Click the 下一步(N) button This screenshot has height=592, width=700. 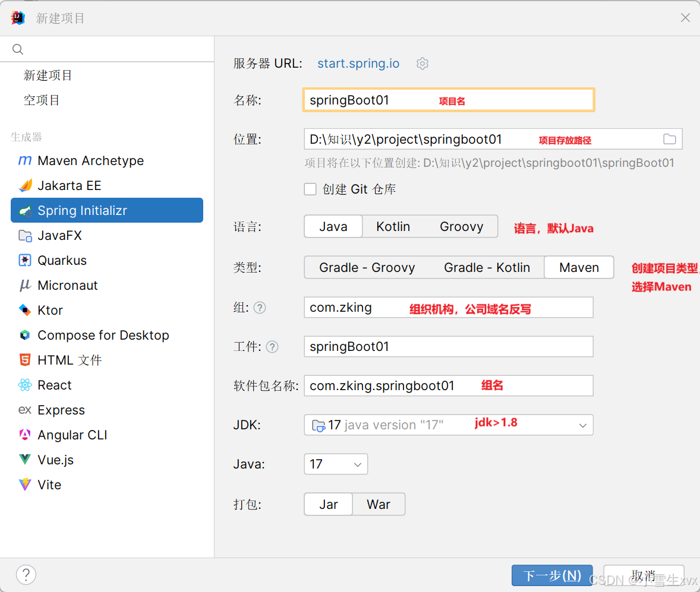(x=552, y=575)
